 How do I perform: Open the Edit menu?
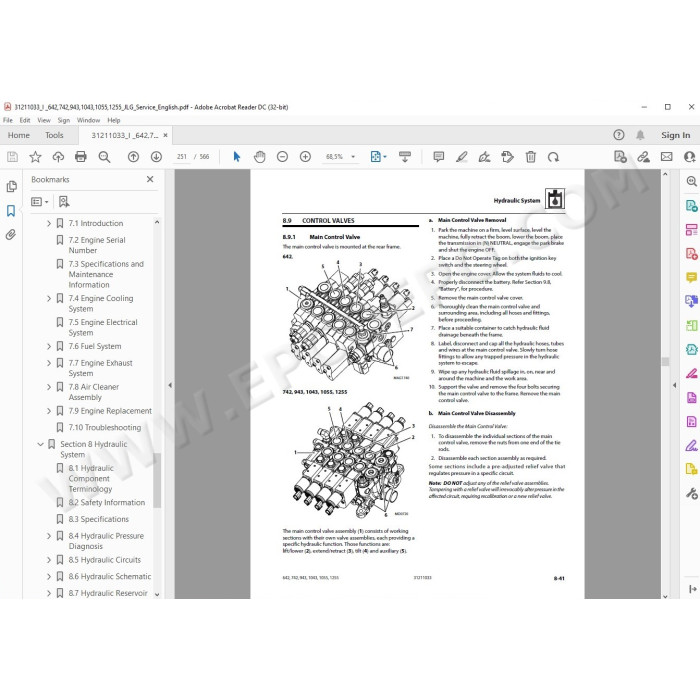25,120
